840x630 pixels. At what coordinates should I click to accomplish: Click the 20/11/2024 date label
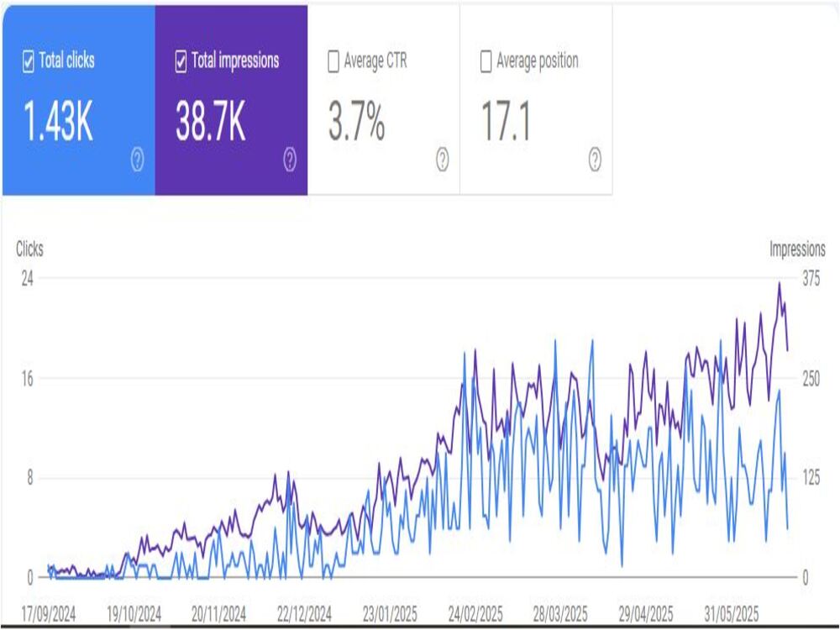[x=218, y=614]
